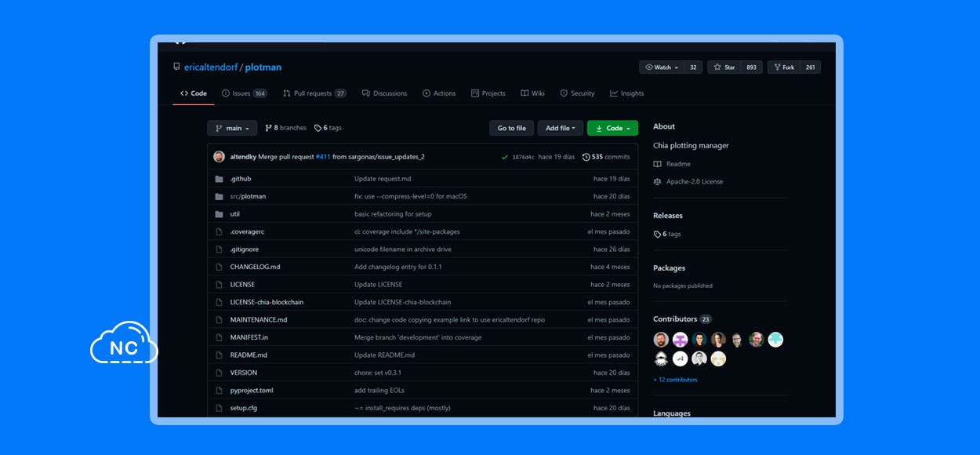Screen dimensions: 980x455
Task: Click the altendky author avatar
Action: [x=219, y=157]
